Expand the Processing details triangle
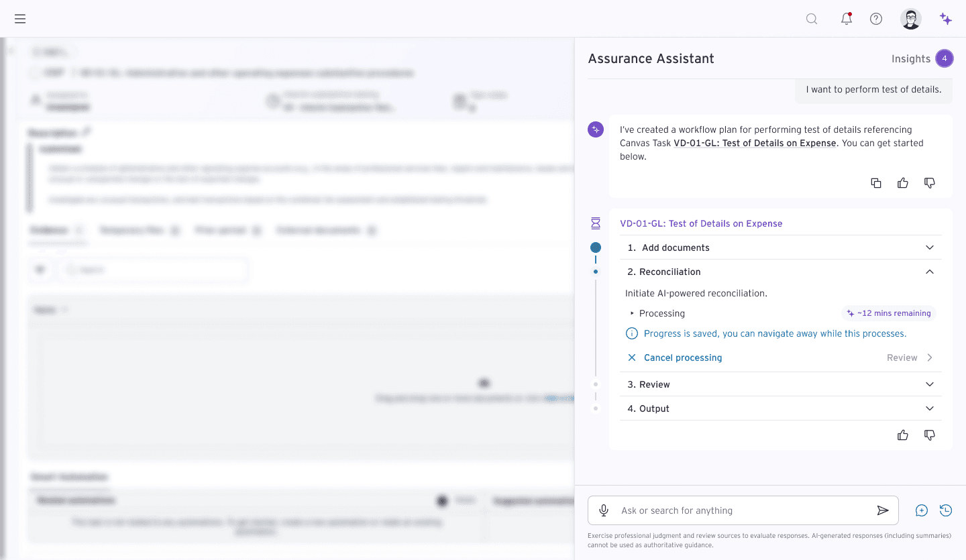Viewport: 966px width, 560px height. [632, 313]
